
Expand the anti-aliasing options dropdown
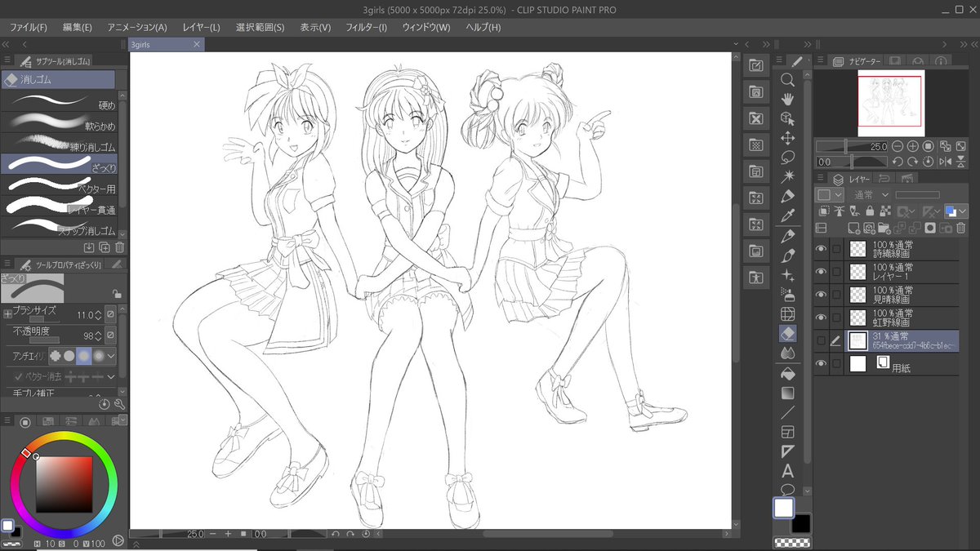[111, 356]
